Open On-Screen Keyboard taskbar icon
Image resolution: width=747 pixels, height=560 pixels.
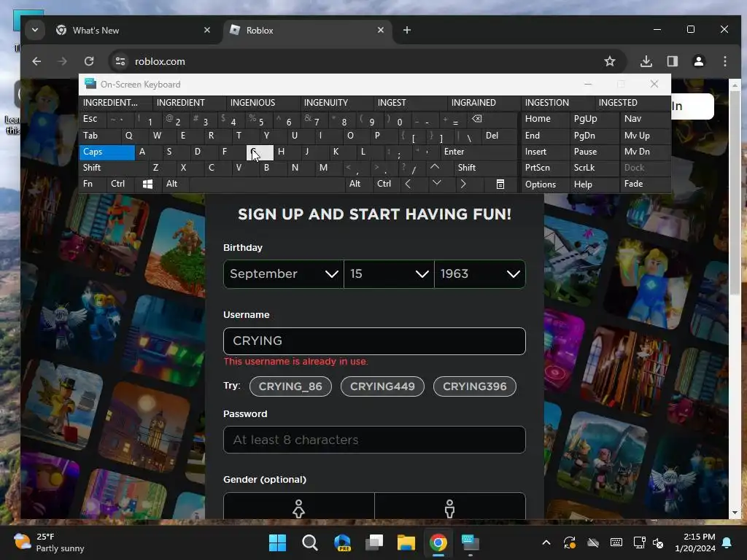point(471,542)
